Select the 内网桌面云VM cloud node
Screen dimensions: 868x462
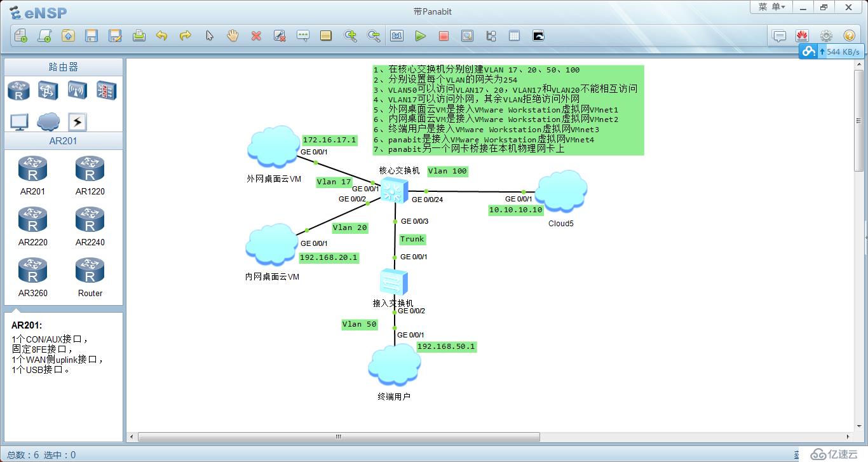(x=272, y=245)
